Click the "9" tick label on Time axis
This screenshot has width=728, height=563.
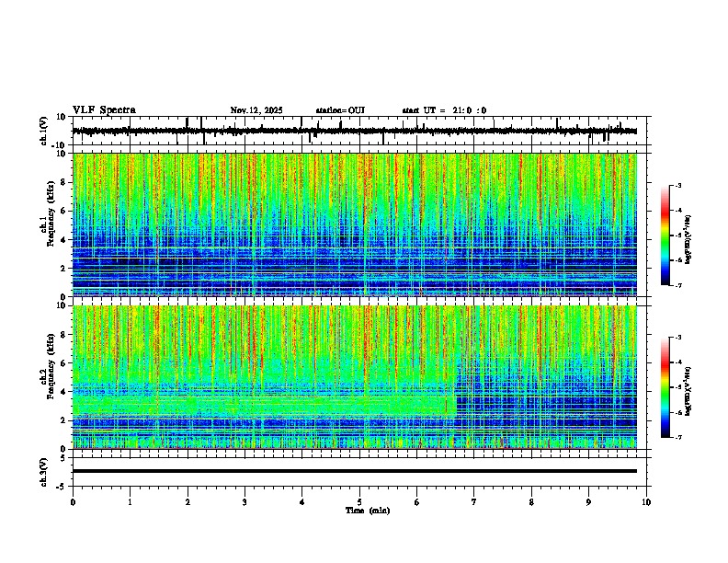click(588, 502)
